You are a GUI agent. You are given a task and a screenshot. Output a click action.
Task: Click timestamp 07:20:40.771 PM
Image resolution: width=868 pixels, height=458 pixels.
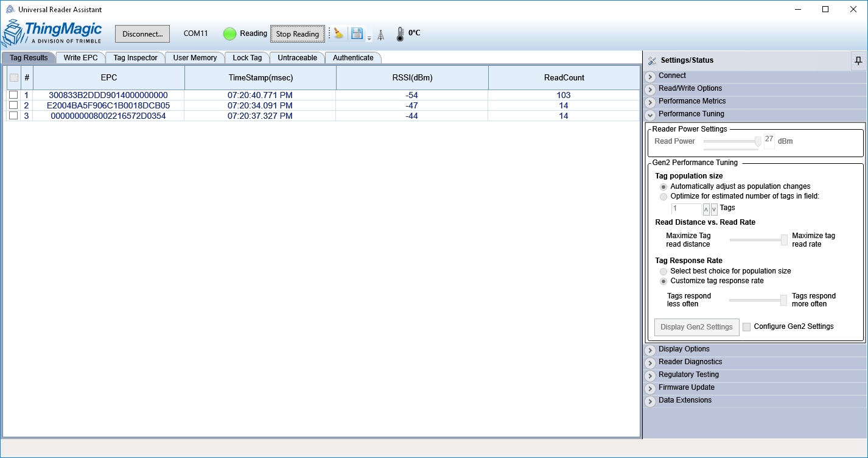(x=261, y=95)
